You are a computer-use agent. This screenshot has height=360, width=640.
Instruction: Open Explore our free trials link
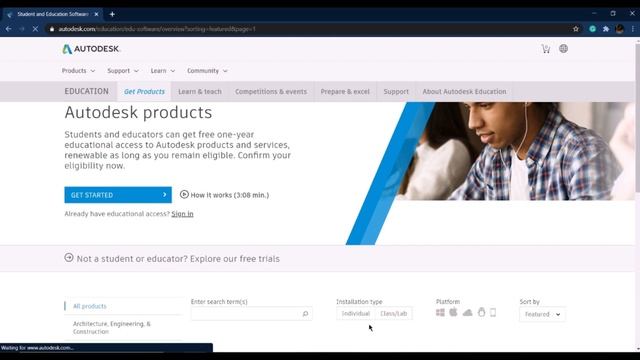[x=235, y=259]
